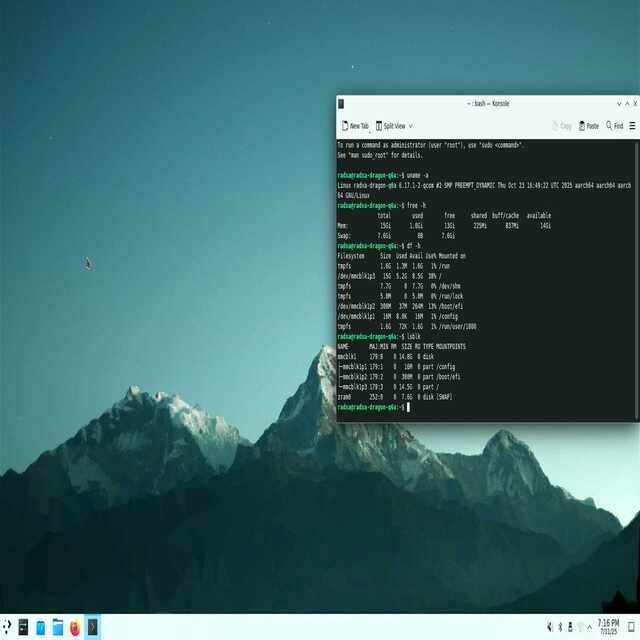The width and height of the screenshot is (640, 640).
Task: Click the '/run/lock' mount path
Action: pyautogui.click(x=450, y=296)
